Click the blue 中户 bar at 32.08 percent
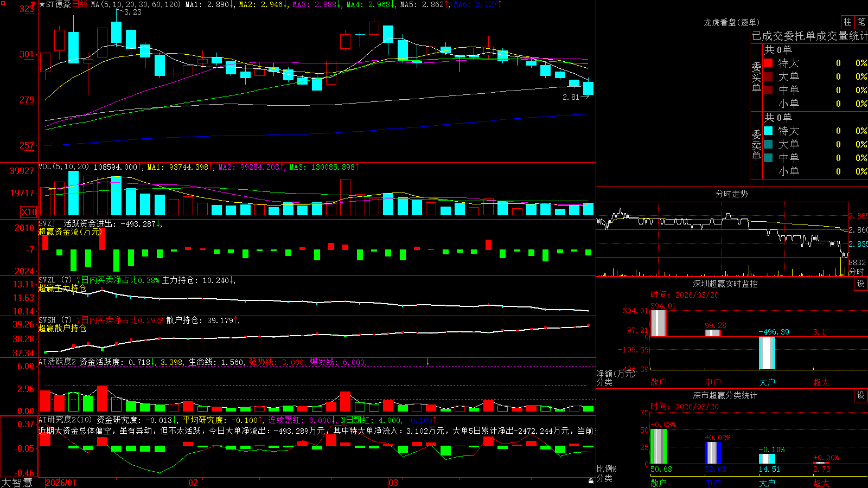The height and width of the screenshot is (488, 868). pyautogui.click(x=713, y=453)
